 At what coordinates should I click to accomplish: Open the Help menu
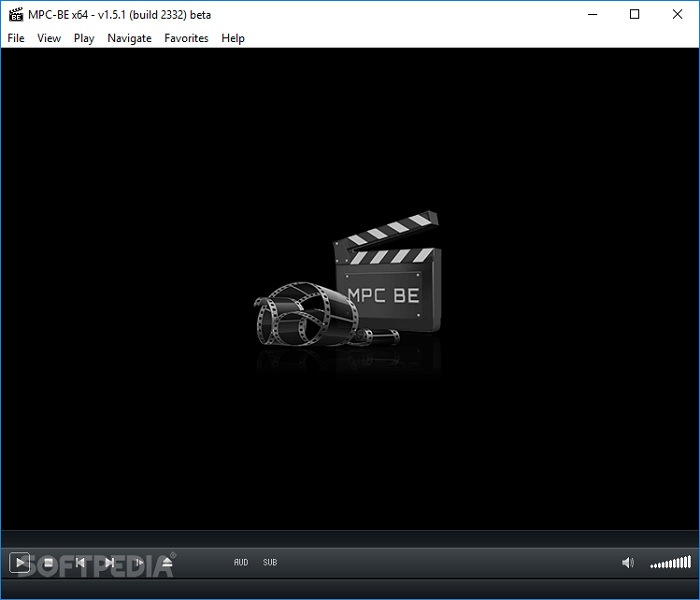233,38
